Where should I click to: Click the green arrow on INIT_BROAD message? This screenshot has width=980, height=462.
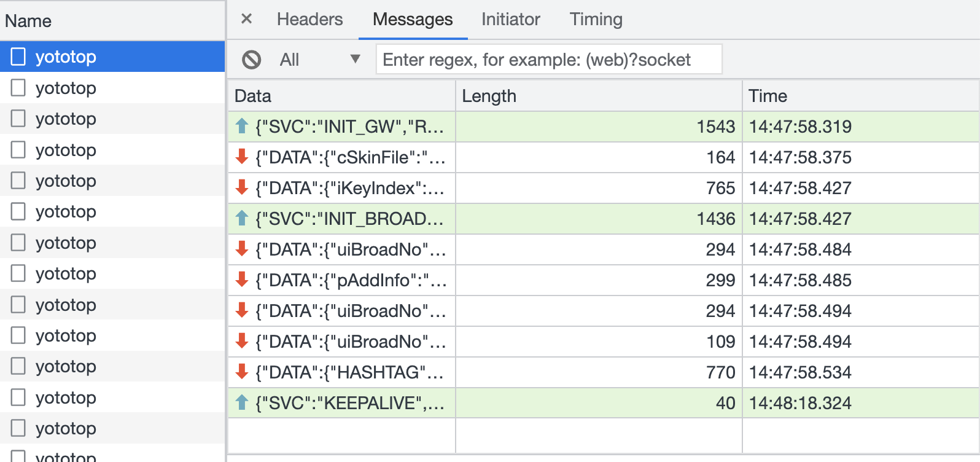(x=242, y=219)
